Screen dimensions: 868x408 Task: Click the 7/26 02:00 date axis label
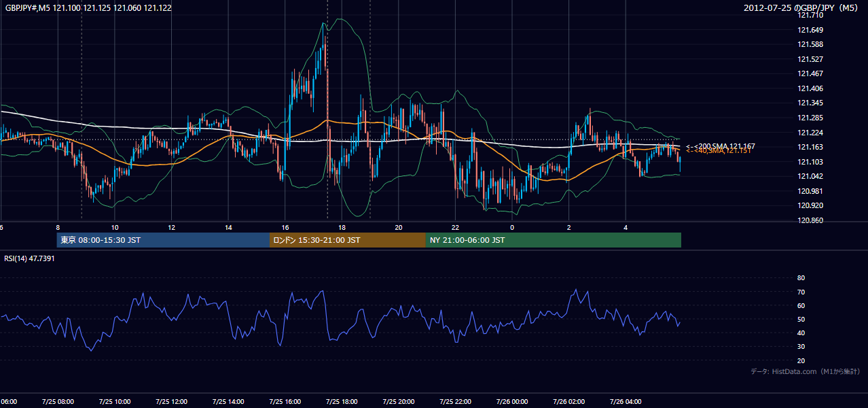point(568,402)
